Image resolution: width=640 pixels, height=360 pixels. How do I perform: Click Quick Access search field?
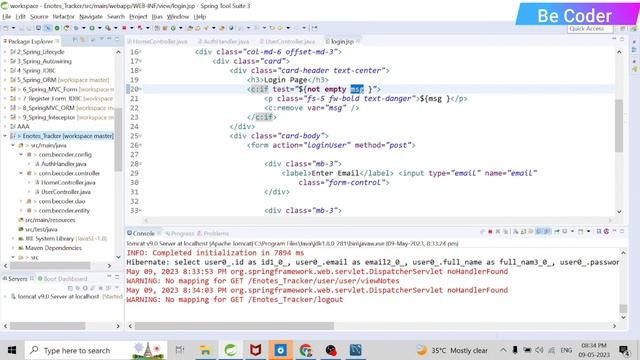click(x=589, y=29)
